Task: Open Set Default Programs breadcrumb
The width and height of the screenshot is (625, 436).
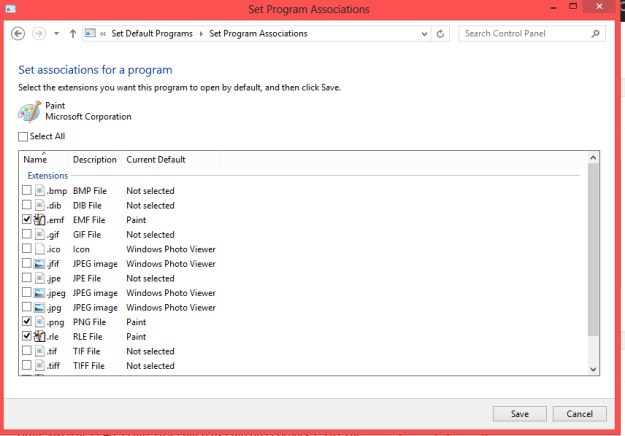Action: point(152,33)
